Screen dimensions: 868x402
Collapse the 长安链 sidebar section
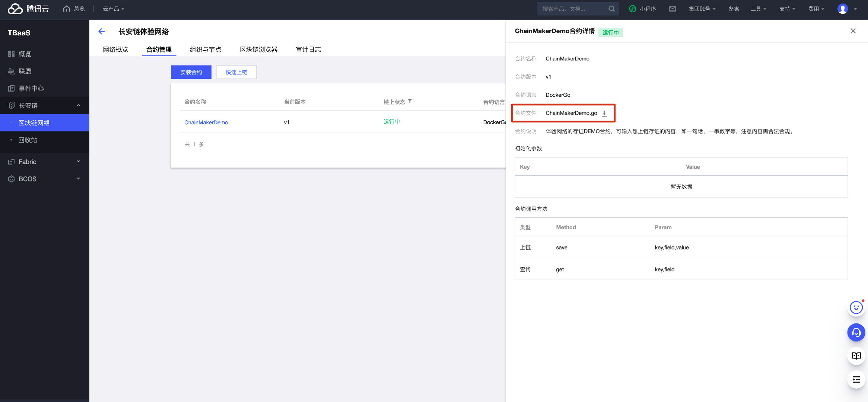point(78,105)
